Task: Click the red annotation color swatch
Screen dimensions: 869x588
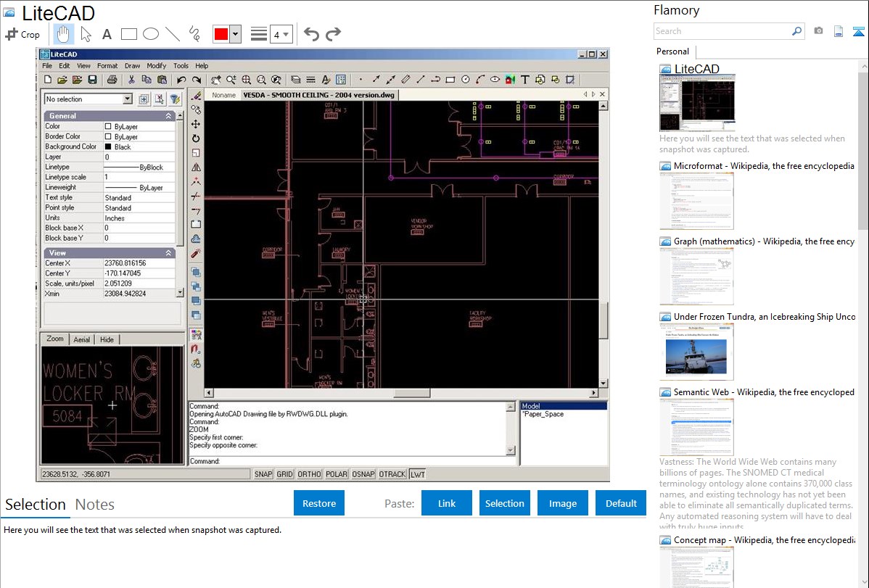Action: point(221,34)
